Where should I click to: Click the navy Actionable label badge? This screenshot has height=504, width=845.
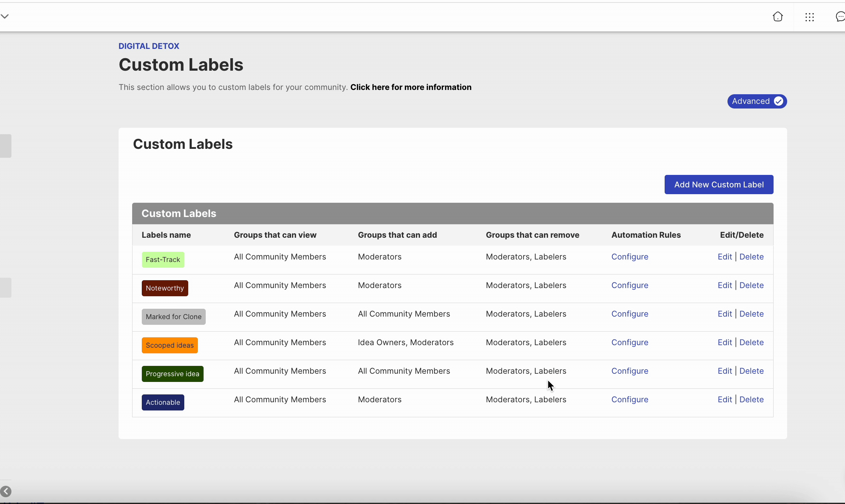tap(163, 402)
